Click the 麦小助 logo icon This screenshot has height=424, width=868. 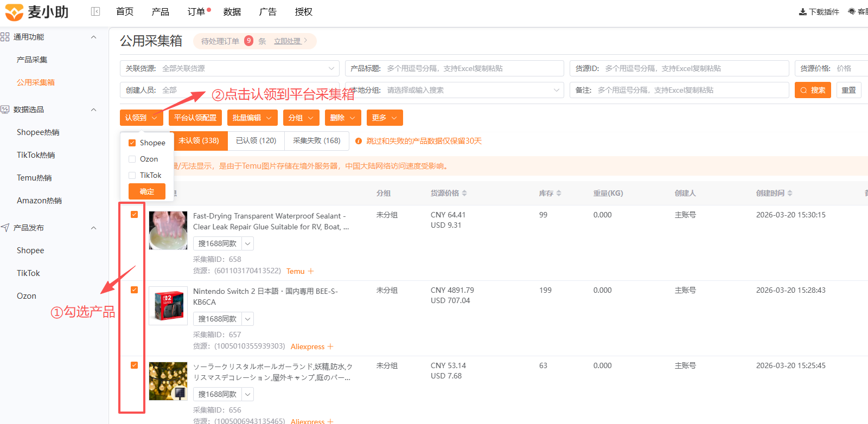(14, 12)
